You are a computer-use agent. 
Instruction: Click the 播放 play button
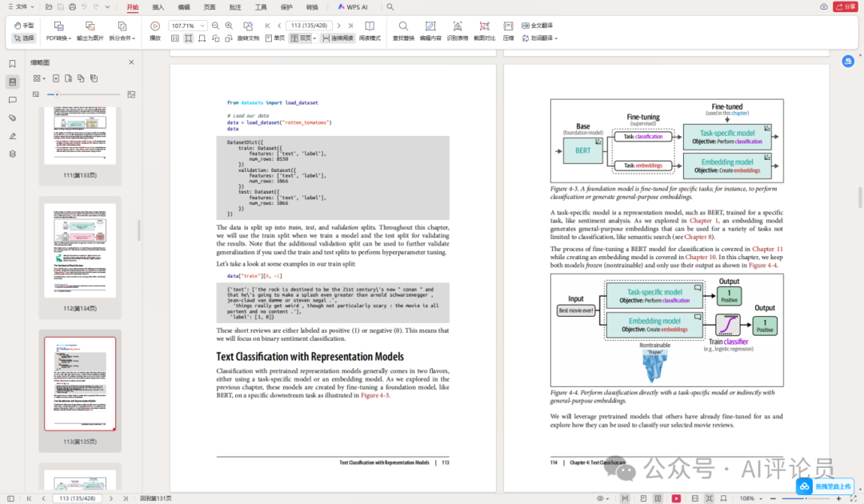[x=155, y=31]
